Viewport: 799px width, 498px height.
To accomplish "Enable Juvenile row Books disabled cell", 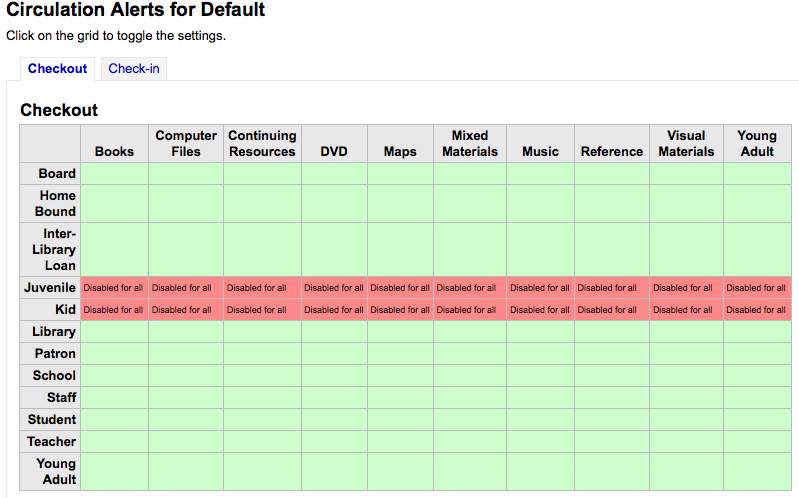I will tap(114, 288).
